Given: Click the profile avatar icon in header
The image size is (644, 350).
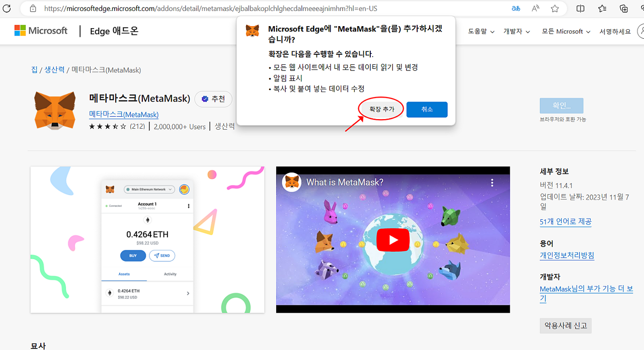Looking at the screenshot, I should pos(641,31).
